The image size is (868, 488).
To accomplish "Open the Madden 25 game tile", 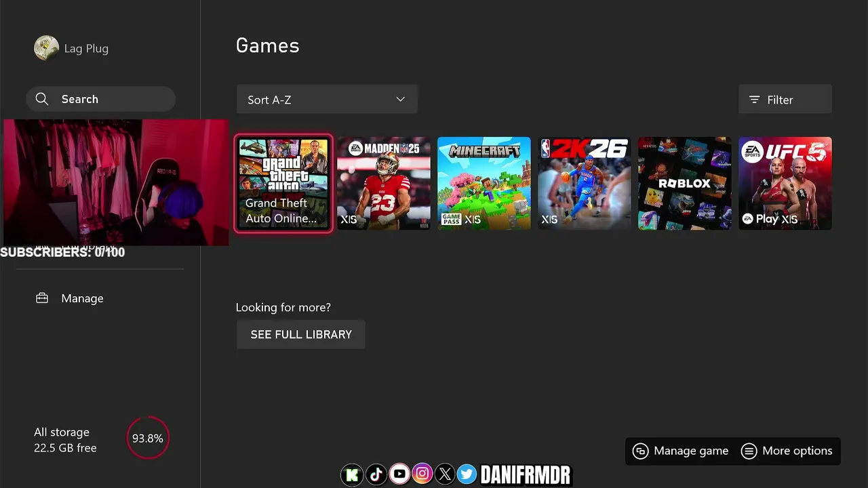I will pos(384,183).
